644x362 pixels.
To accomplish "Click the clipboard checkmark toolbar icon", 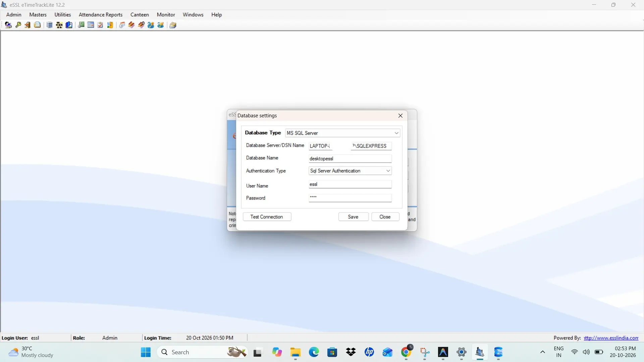I will 100,25.
